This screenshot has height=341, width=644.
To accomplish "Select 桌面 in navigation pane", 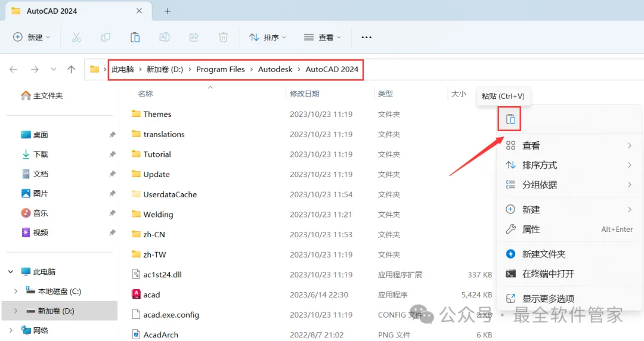I will coord(35,135).
